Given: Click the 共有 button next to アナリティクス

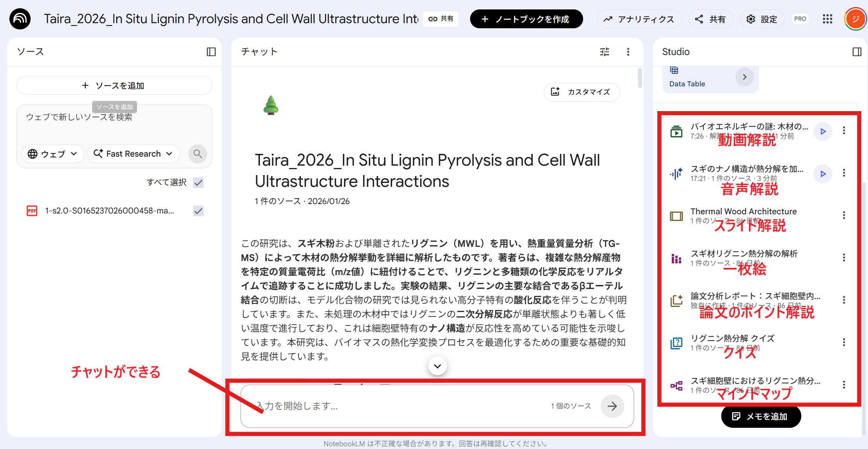Looking at the screenshot, I should 711,19.
